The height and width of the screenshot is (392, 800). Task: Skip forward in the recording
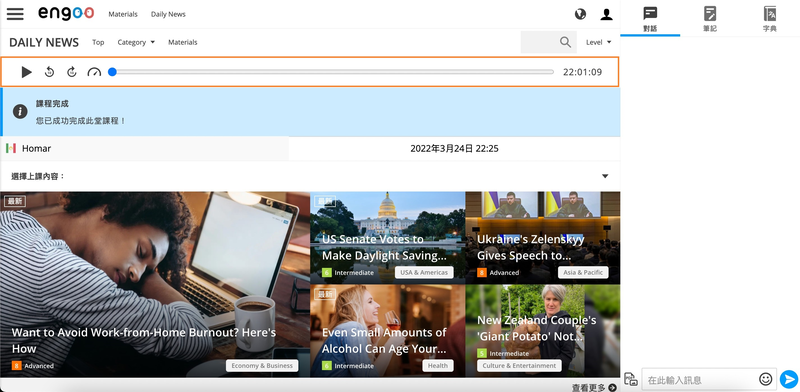72,72
